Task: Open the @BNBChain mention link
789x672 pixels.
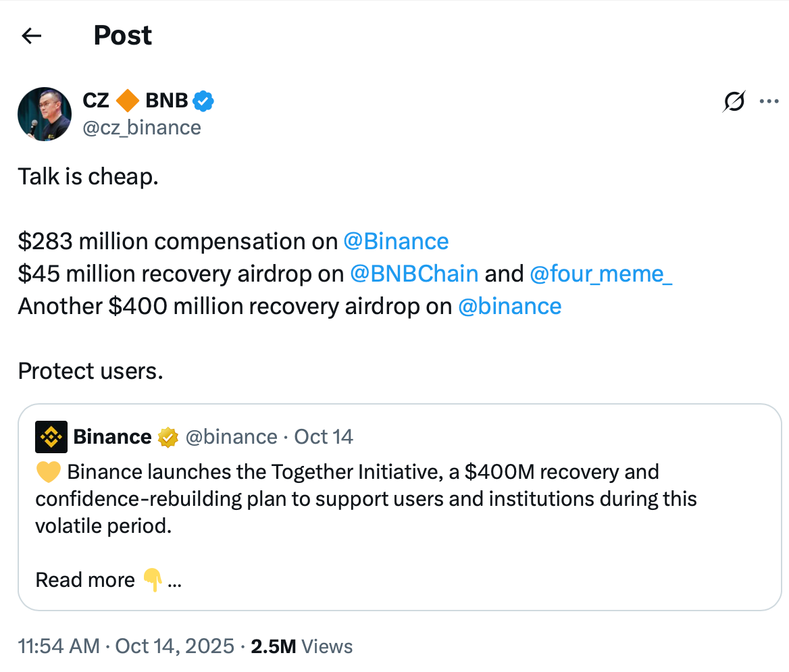Action: (x=413, y=274)
